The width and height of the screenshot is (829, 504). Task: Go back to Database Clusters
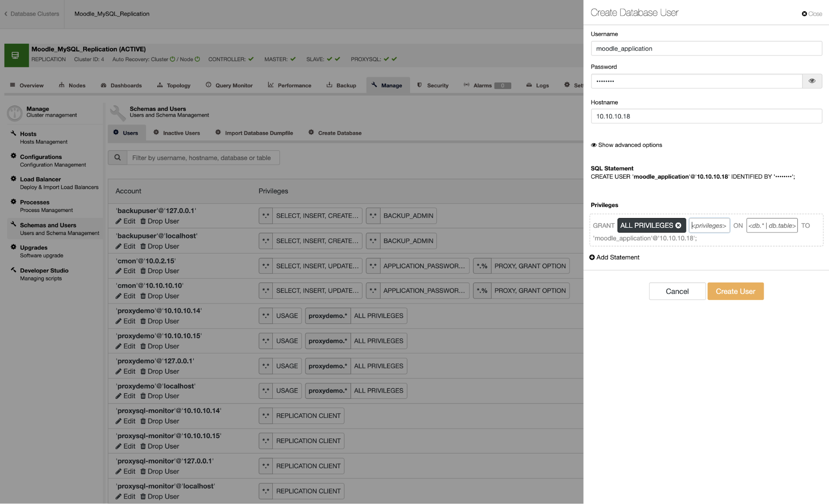point(32,14)
